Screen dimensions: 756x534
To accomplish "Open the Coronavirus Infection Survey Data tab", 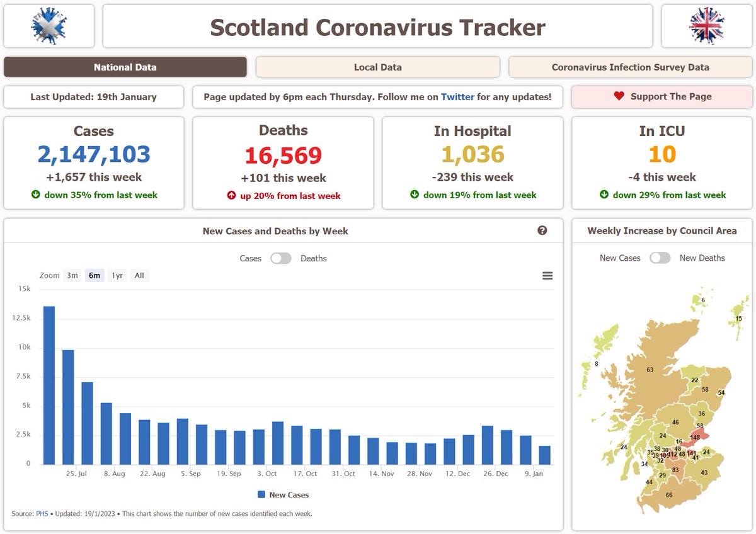I will point(630,67).
